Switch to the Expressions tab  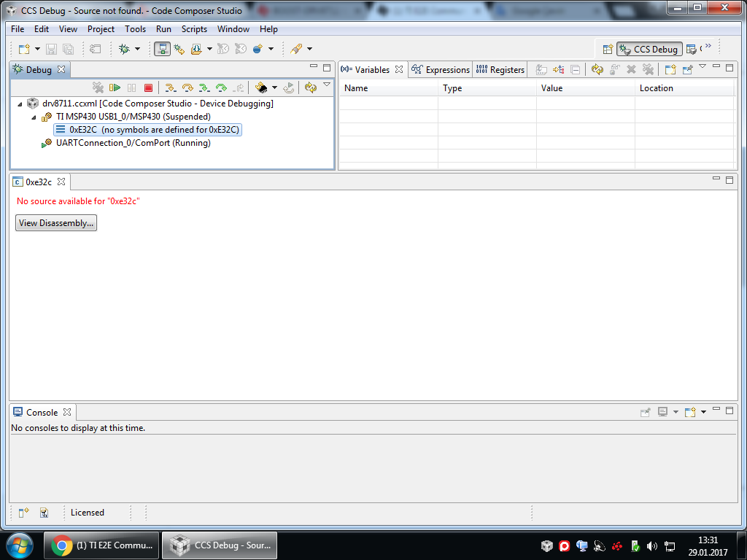tap(441, 69)
